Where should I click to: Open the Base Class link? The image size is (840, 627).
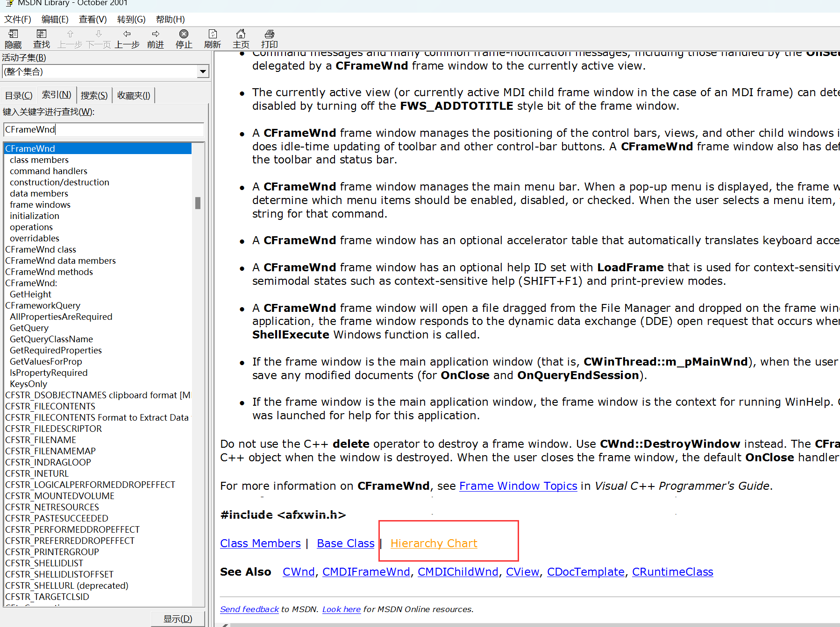(346, 543)
